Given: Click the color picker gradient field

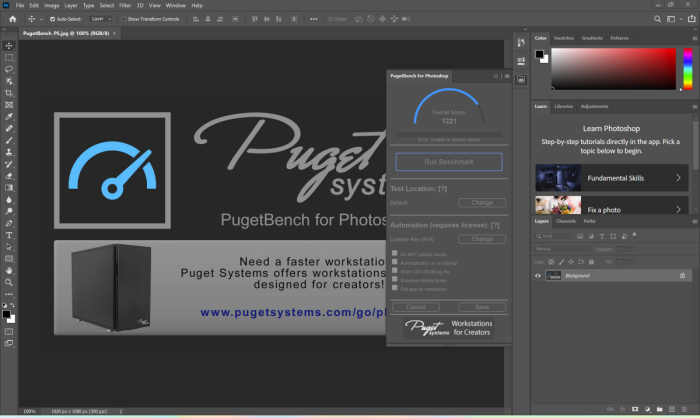Looking at the screenshot, I should tap(613, 69).
